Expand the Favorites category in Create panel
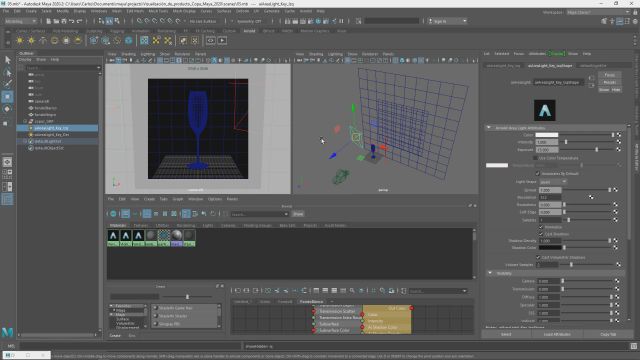This screenshot has width=640, height=360. (111, 306)
